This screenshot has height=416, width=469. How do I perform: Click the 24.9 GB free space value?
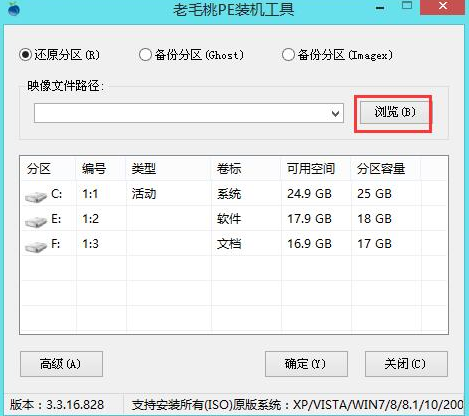pyautogui.click(x=309, y=194)
